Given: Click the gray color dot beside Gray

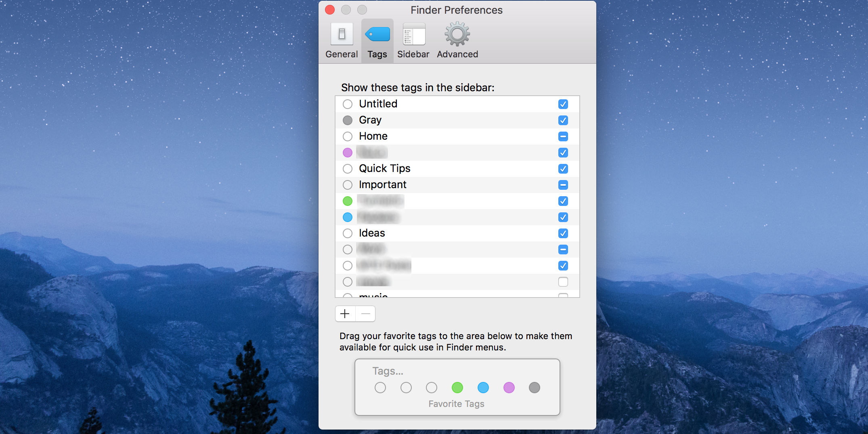Looking at the screenshot, I should pos(348,120).
